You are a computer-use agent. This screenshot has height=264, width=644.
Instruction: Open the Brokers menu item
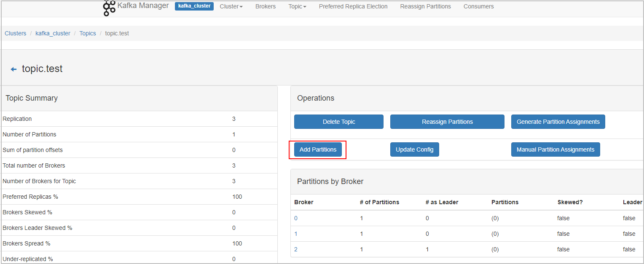tap(266, 6)
